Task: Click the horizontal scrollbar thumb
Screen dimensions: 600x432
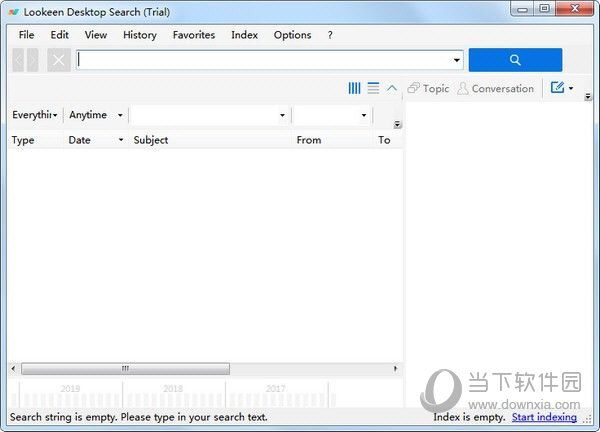Action: coord(126,368)
